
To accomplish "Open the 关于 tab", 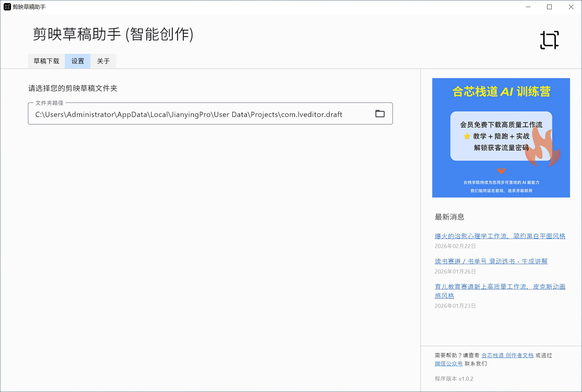I will (x=103, y=61).
